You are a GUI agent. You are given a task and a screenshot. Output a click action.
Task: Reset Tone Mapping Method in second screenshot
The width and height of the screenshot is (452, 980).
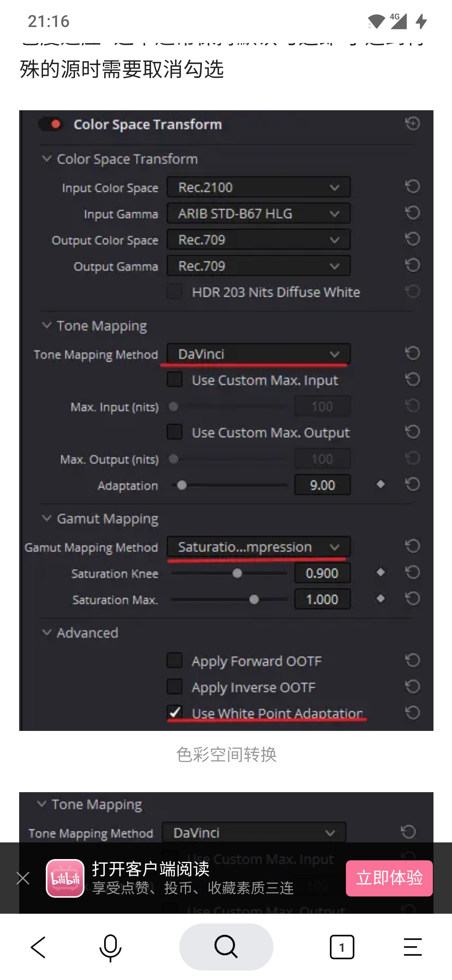(x=408, y=832)
